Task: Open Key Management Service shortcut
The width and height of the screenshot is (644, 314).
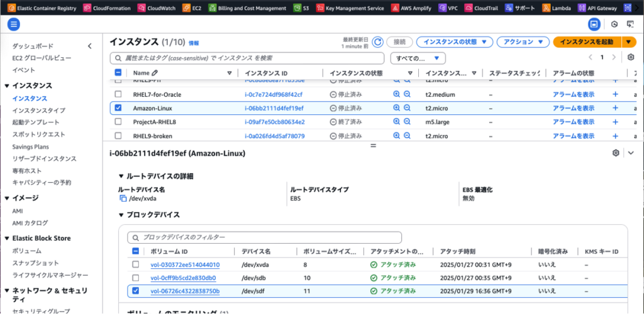Action: (350, 8)
